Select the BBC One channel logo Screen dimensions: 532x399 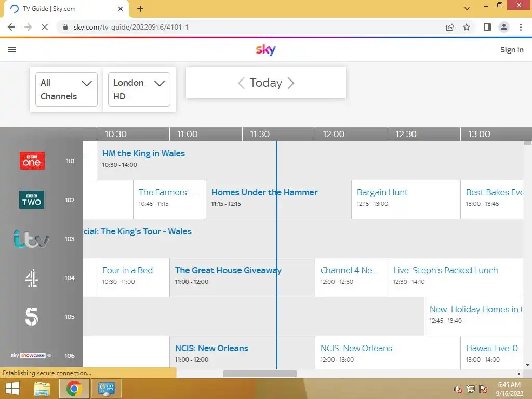(32, 161)
